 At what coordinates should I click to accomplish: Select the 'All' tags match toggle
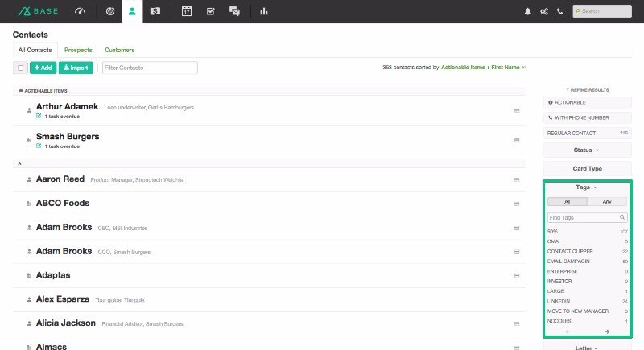click(x=567, y=201)
